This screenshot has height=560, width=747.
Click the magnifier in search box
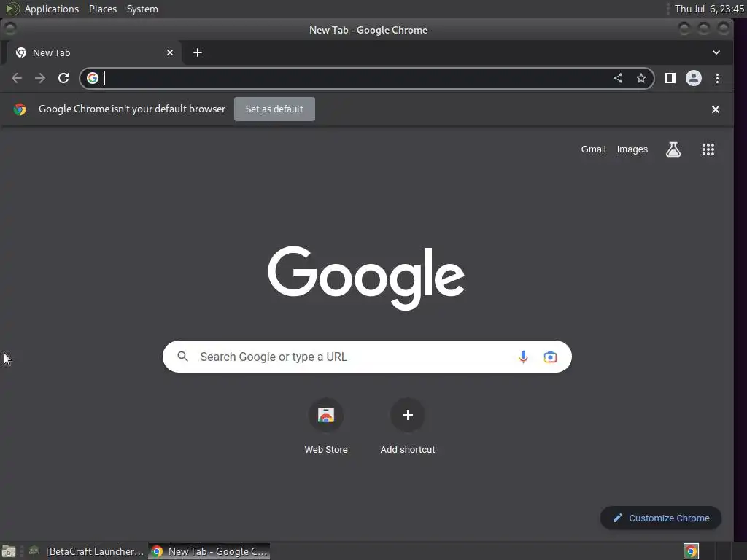(183, 356)
